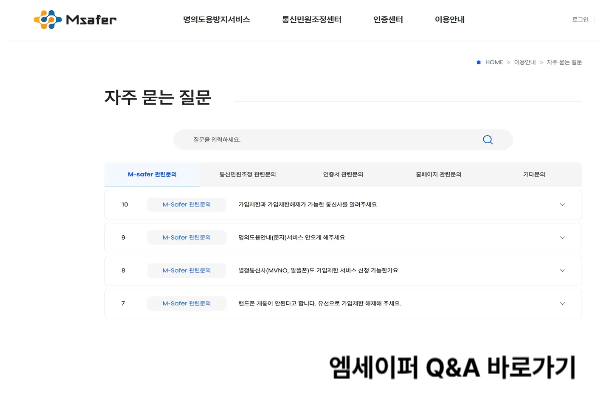Expand FAQ number 8 with its chevron
The height and width of the screenshot is (400, 600).
click(562, 270)
